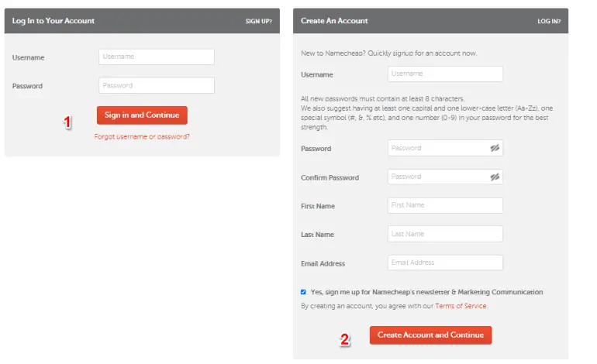597x364 pixels.
Task: Click SIGN UP? header link
Action: (x=258, y=22)
